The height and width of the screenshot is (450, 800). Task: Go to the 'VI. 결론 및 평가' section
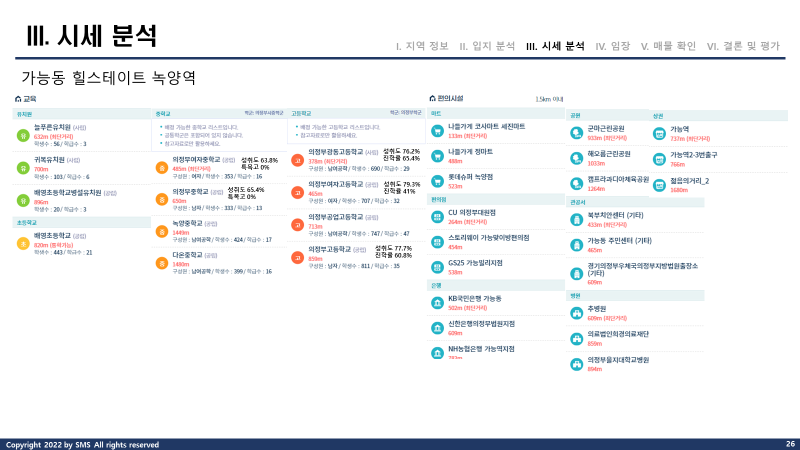pos(743,46)
